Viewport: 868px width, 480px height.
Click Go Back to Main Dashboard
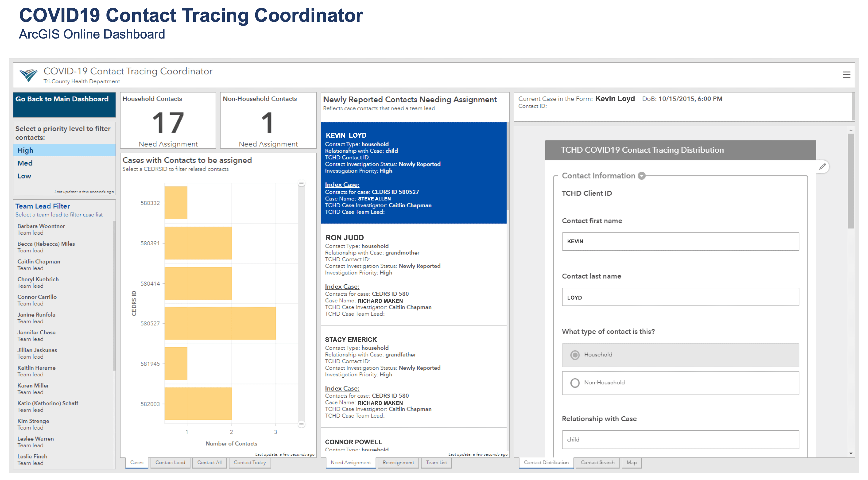click(x=62, y=99)
